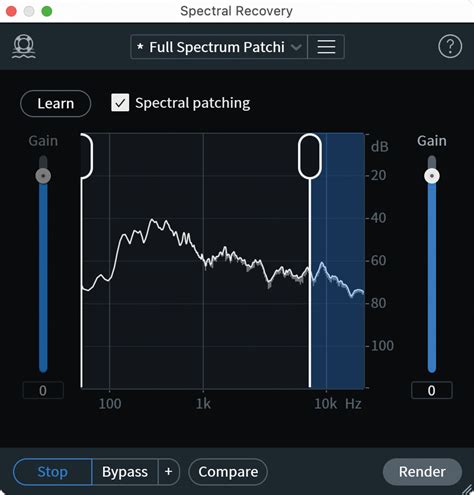Toggle the Bypass button
This screenshot has height=495, width=474.
(125, 472)
